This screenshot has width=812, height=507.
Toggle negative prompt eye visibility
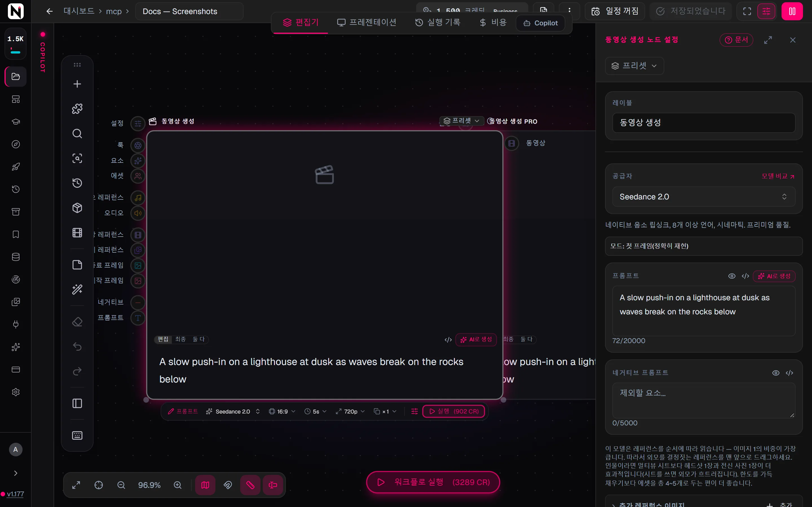click(776, 373)
